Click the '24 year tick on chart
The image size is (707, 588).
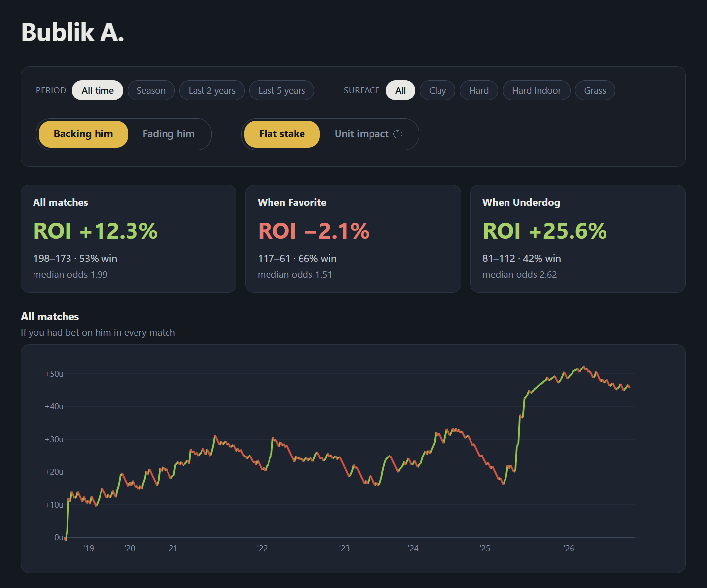click(x=413, y=548)
